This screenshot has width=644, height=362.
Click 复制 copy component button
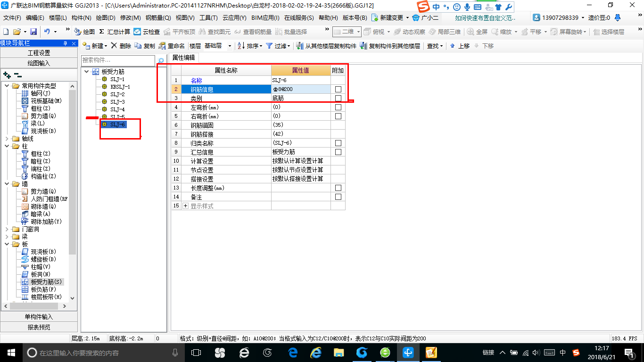pos(145,46)
